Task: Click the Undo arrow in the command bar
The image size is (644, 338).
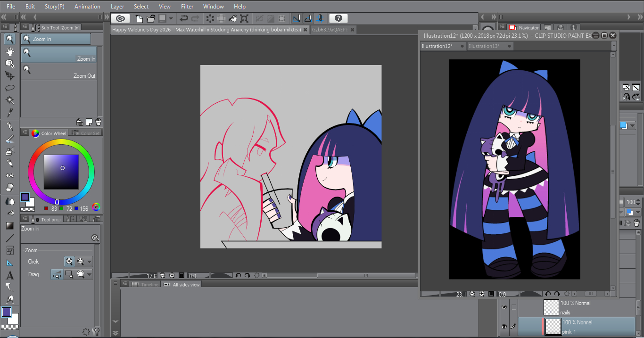Action: (183, 18)
